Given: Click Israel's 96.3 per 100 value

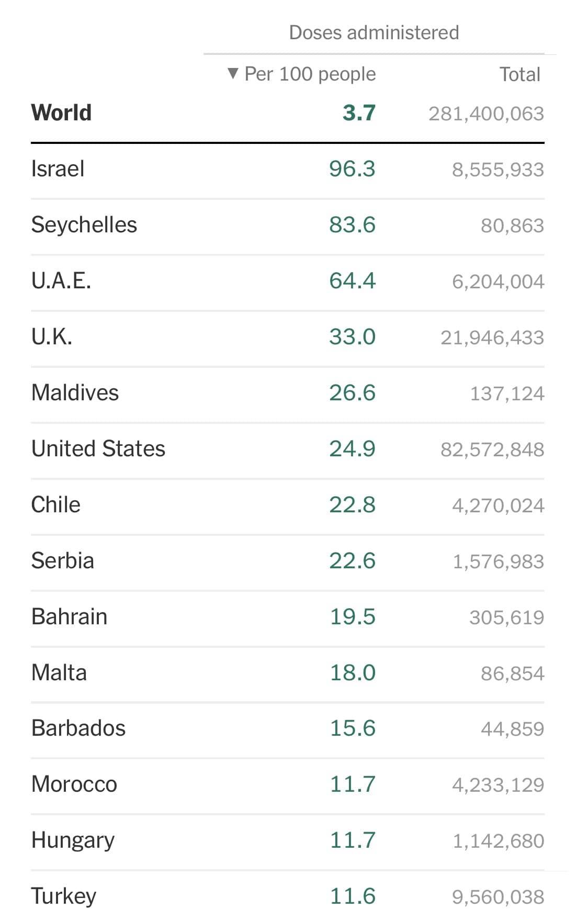Looking at the screenshot, I should click(352, 169).
